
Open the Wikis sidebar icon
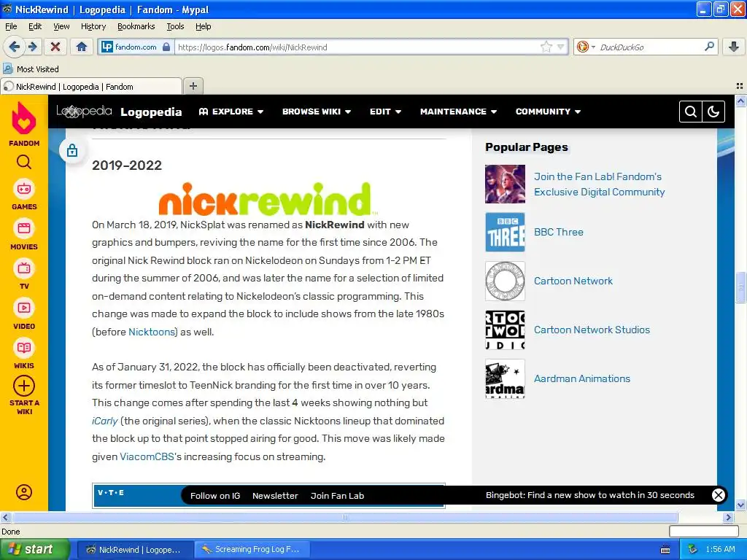pyautogui.click(x=24, y=348)
